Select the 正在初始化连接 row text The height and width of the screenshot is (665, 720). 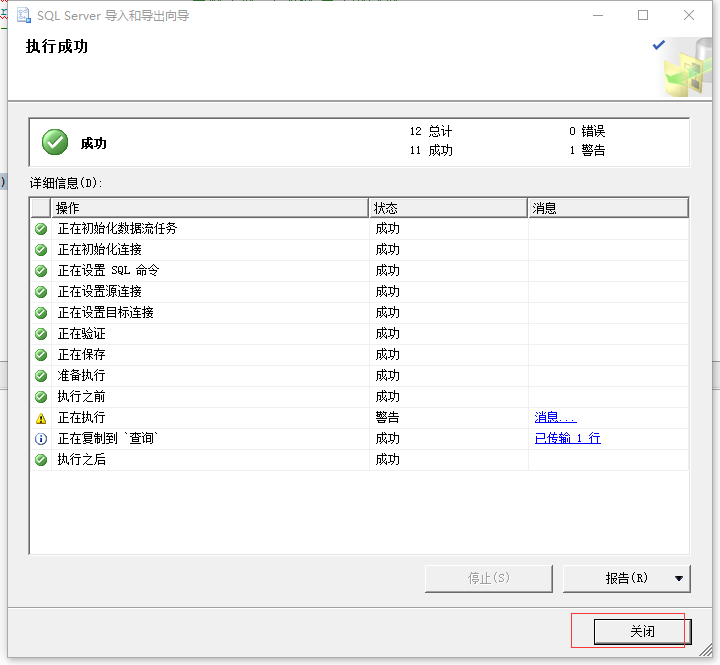(100, 249)
